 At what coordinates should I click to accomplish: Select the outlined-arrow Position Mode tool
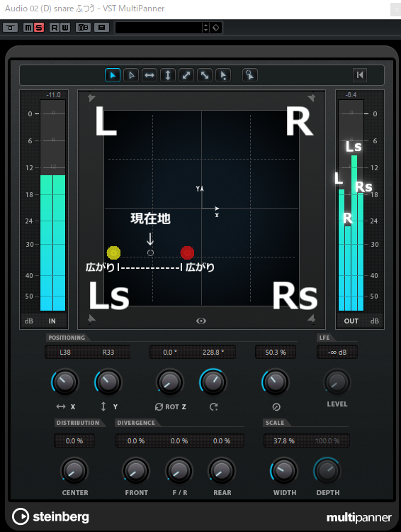click(131, 75)
